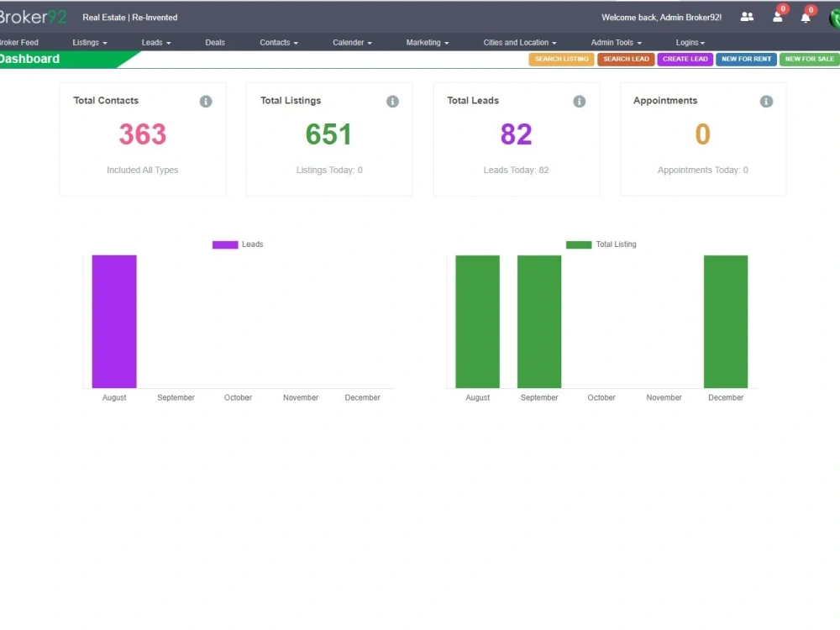Expand Cities and Location menu
This screenshot has height=630, width=840.
[520, 42]
